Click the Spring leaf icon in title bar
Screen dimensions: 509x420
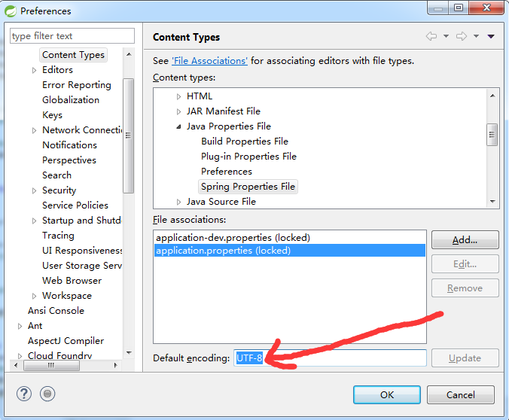(x=11, y=11)
